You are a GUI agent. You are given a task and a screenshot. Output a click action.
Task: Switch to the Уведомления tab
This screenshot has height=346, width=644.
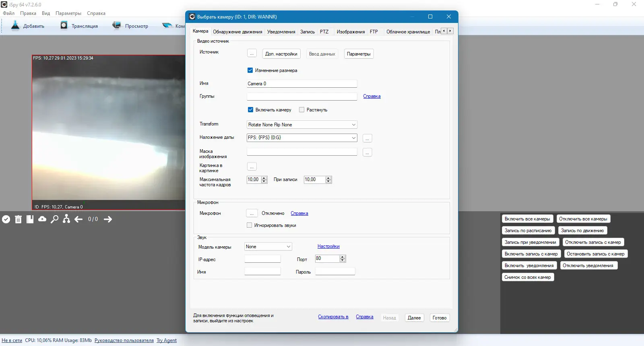281,32
